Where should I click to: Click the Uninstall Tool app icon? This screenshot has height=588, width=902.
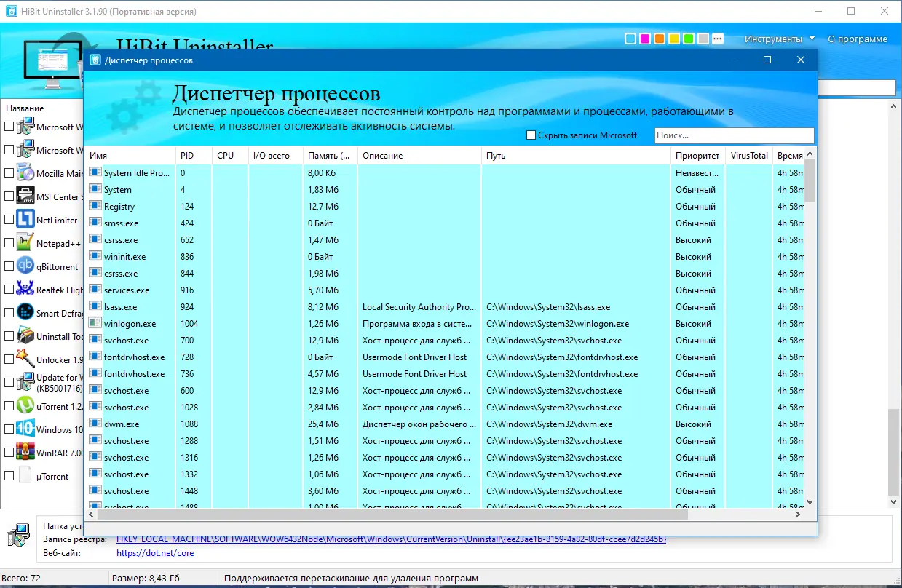click(25, 335)
